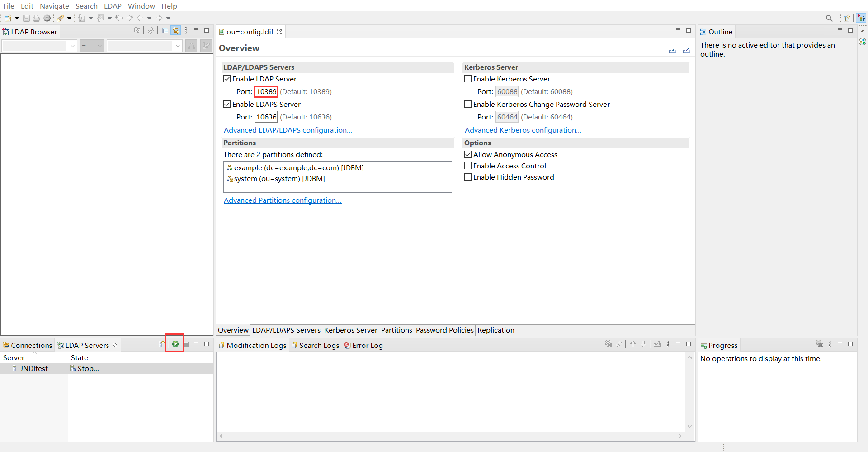Open perspective chooser icon
This screenshot has width=868, height=452.
[847, 18]
